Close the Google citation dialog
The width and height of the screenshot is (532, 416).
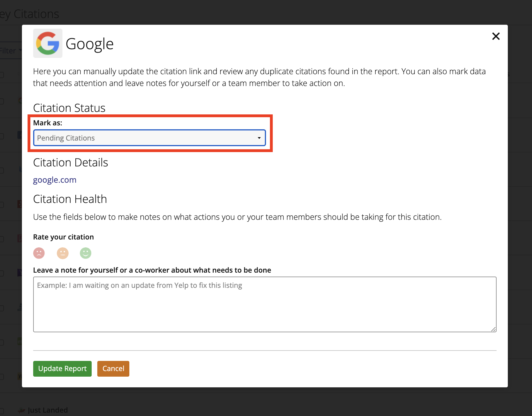pyautogui.click(x=496, y=36)
